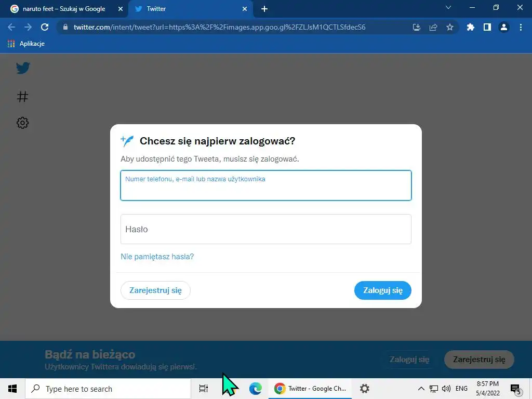The image size is (532, 399).
Task: Switch the ENG input language
Action: (461, 389)
